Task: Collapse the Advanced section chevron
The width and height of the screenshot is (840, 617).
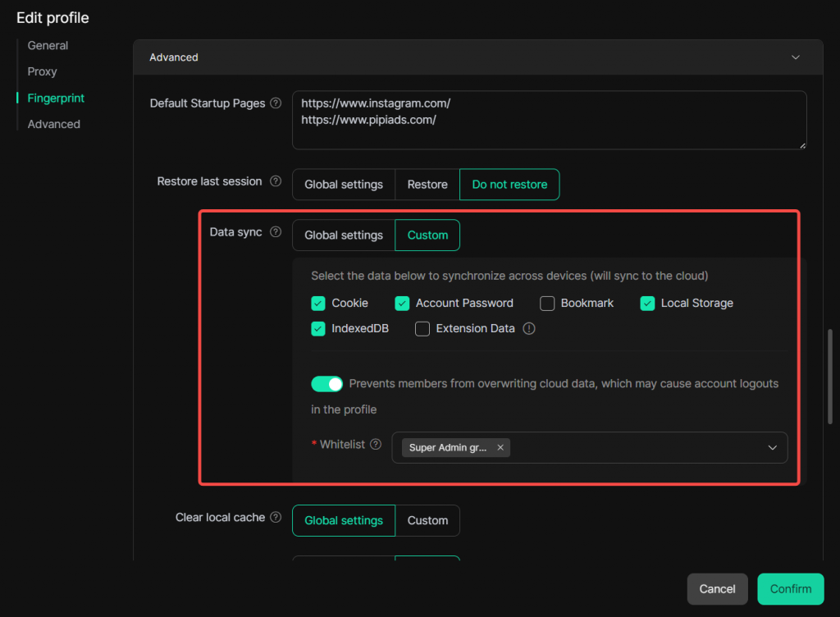Action: coord(794,57)
